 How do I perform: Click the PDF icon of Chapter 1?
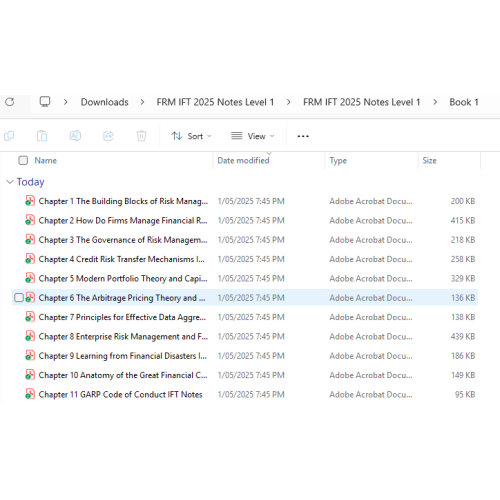pos(30,201)
